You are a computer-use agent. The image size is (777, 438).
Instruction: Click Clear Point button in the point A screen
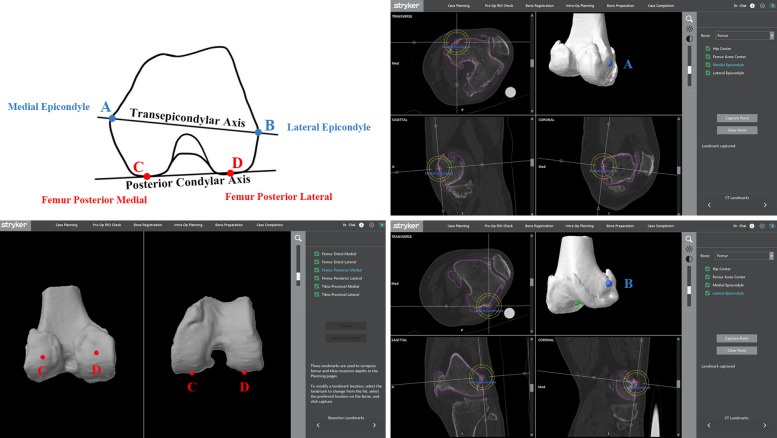737,130
